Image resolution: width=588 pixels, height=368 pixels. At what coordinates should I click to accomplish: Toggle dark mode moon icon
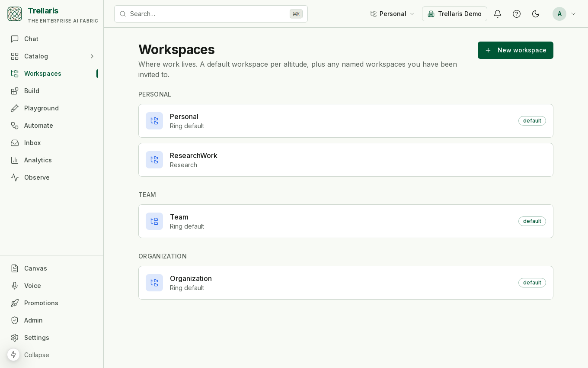536,14
